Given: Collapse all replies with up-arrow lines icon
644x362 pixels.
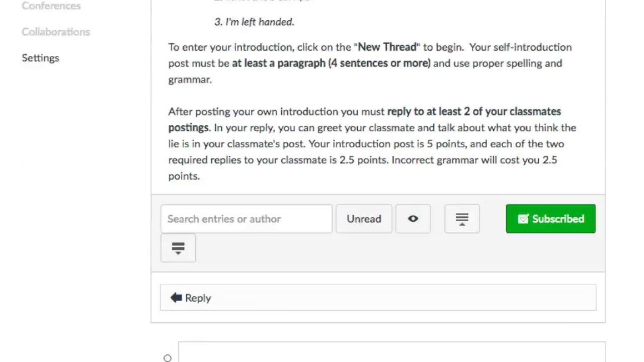Looking at the screenshot, I should point(462,219).
